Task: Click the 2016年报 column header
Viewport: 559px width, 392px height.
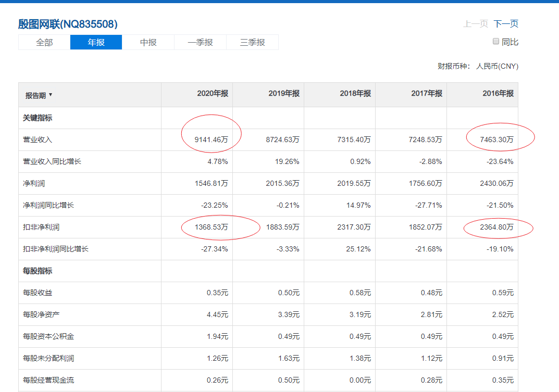Action: pyautogui.click(x=497, y=95)
